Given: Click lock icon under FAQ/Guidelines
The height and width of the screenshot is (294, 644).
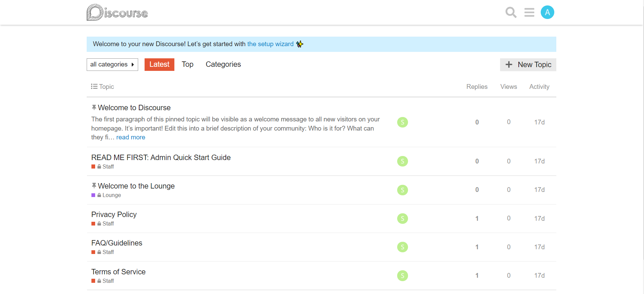Looking at the screenshot, I should click(x=99, y=252).
